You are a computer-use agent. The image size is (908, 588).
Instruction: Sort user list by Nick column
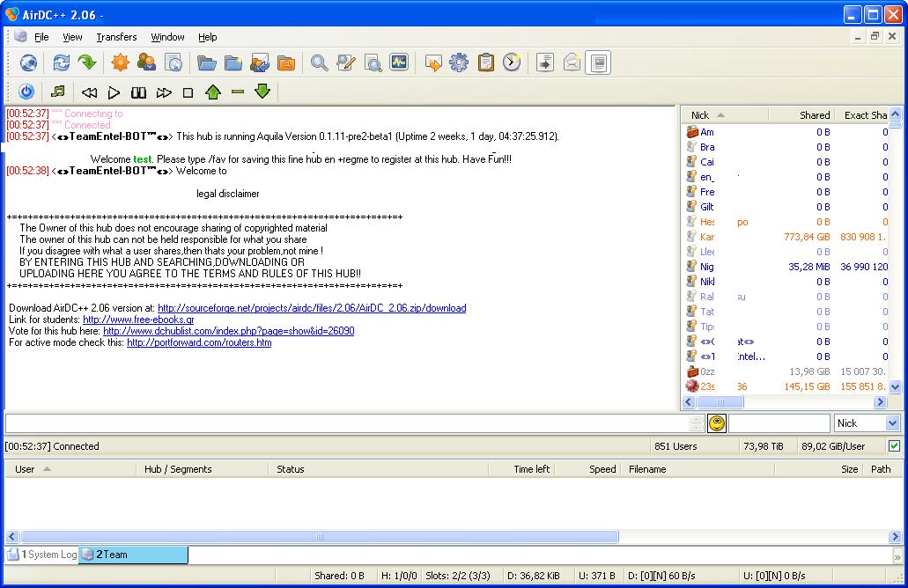click(x=725, y=115)
